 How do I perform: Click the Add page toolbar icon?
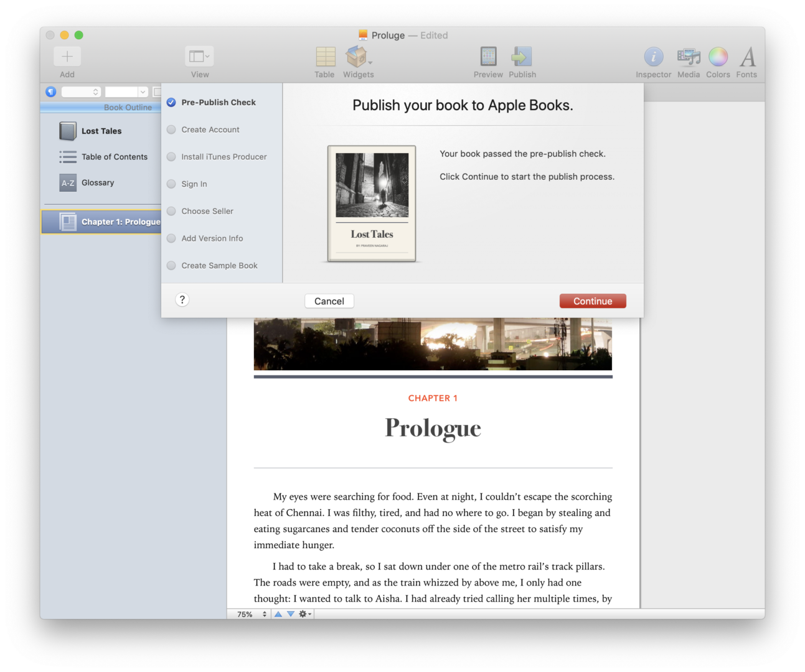coord(67,57)
